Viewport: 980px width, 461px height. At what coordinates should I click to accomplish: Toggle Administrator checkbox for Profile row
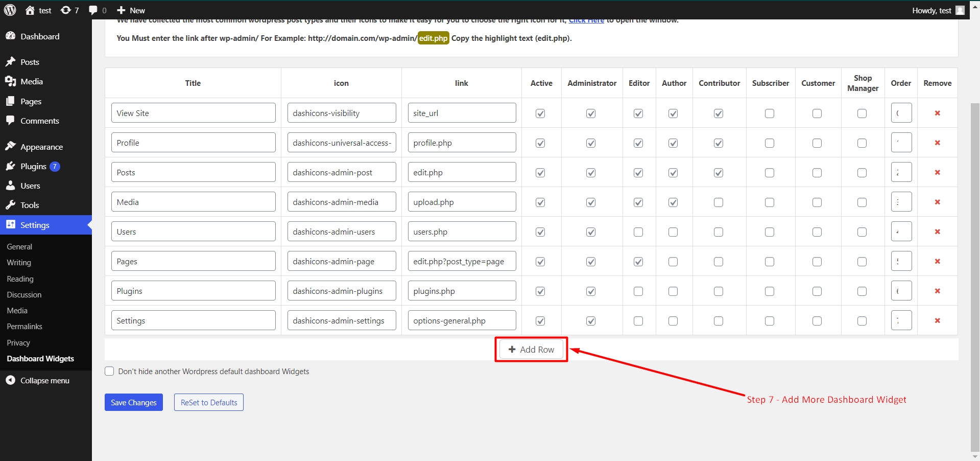click(591, 143)
